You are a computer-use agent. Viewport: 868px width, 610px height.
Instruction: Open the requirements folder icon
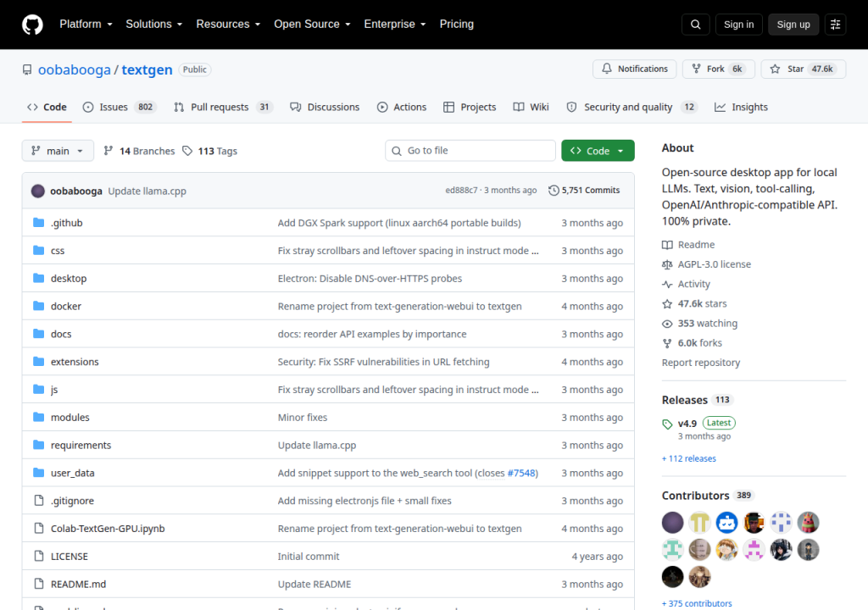pos(38,445)
